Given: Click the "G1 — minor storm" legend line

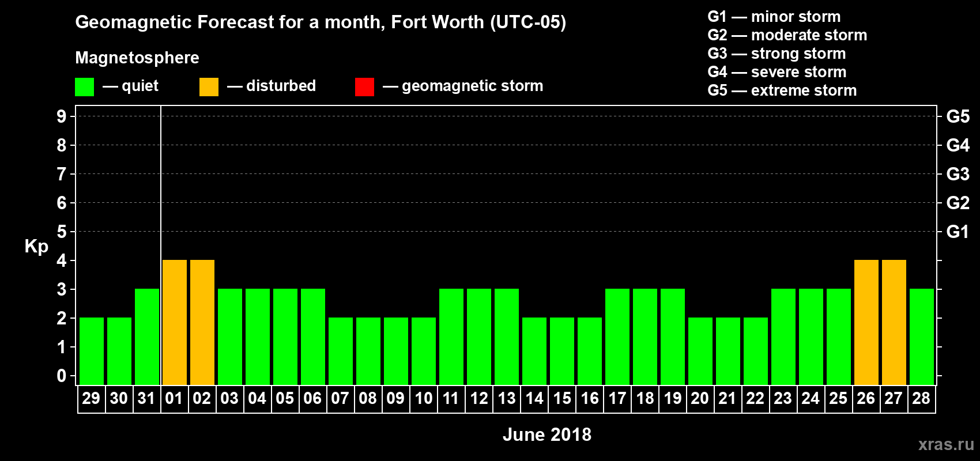Looking at the screenshot, I should point(774,17).
